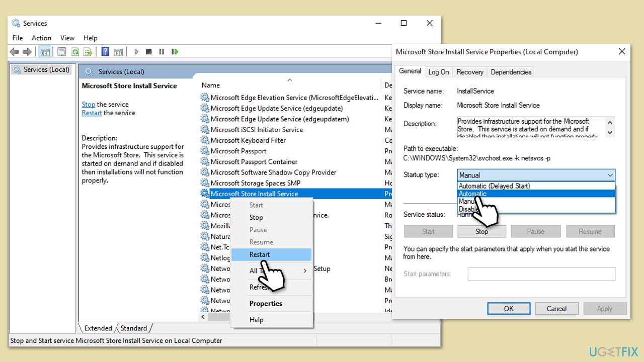
Task: Open the Startup type dropdown
Action: [x=609, y=174]
